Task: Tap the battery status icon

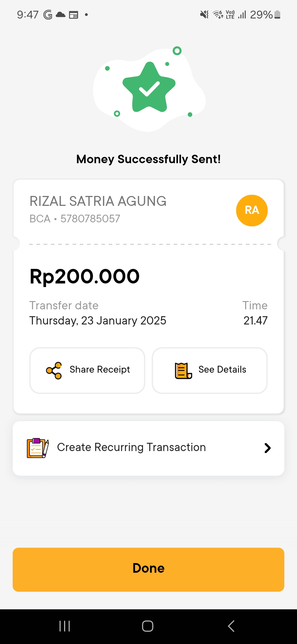Action: point(277,15)
